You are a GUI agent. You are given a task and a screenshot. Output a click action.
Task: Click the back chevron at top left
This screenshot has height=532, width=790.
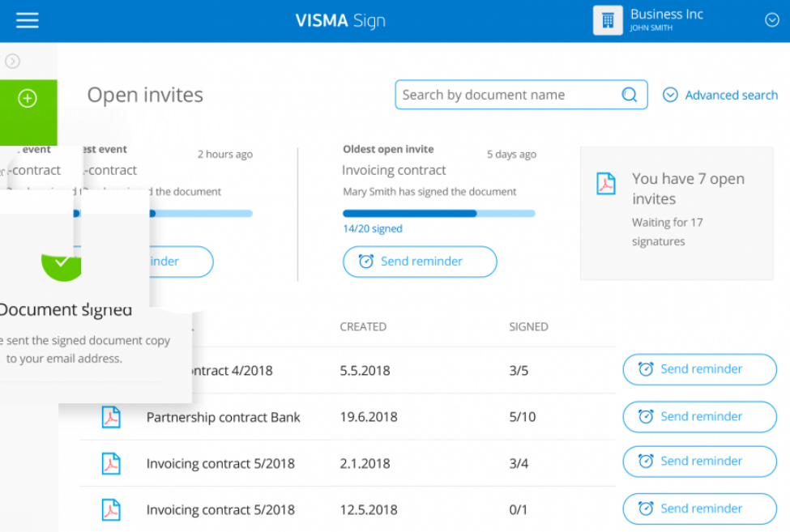[x=12, y=60]
